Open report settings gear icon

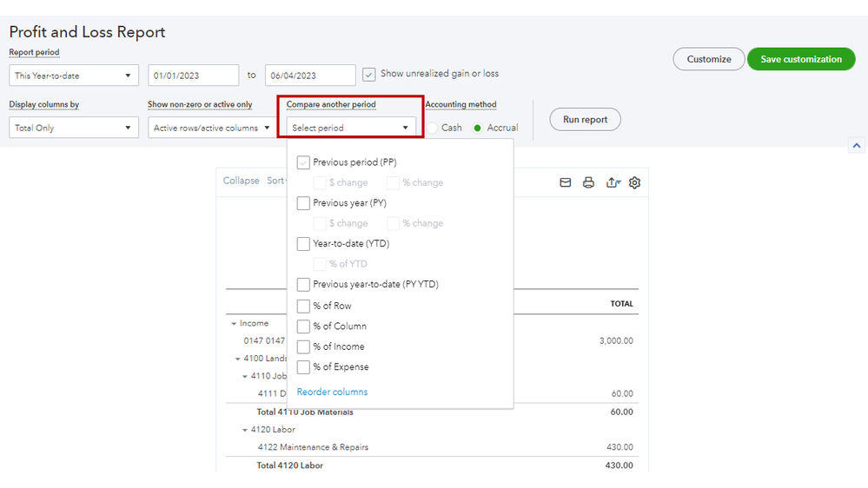[x=635, y=182]
